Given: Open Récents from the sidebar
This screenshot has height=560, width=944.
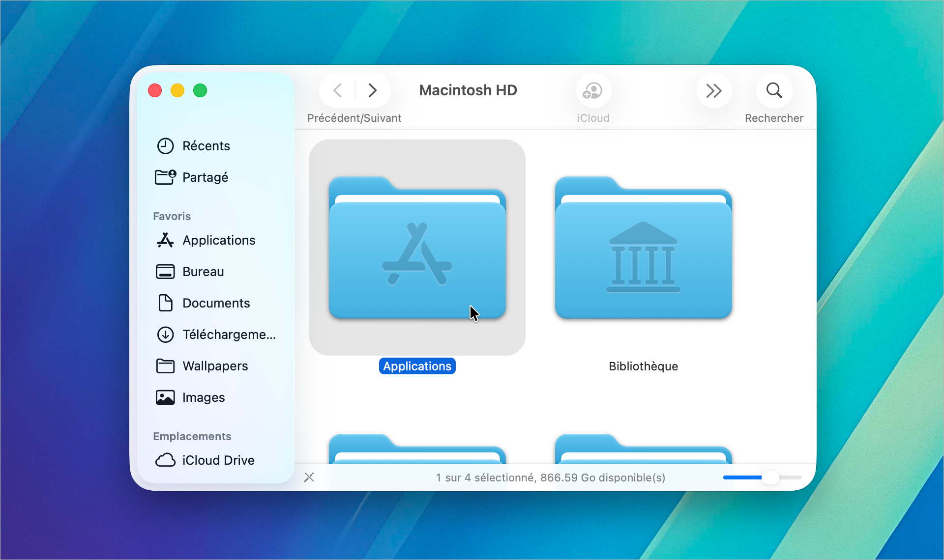Looking at the screenshot, I should click(206, 145).
